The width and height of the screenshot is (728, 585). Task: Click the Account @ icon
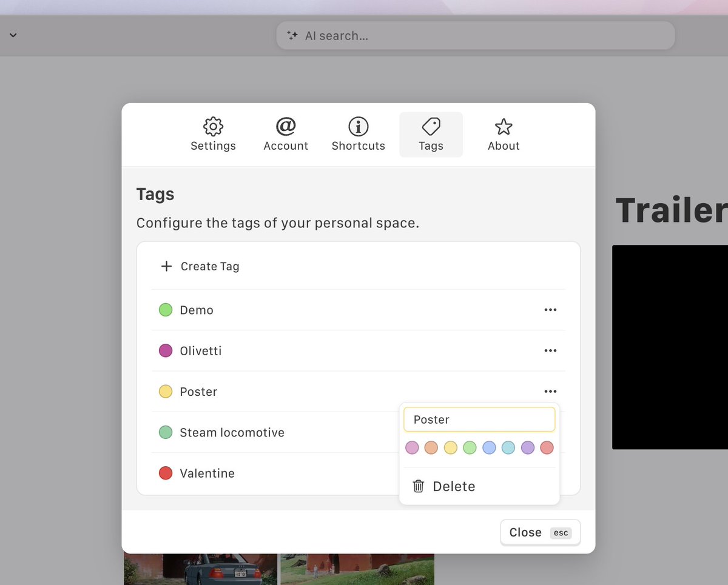(x=285, y=126)
